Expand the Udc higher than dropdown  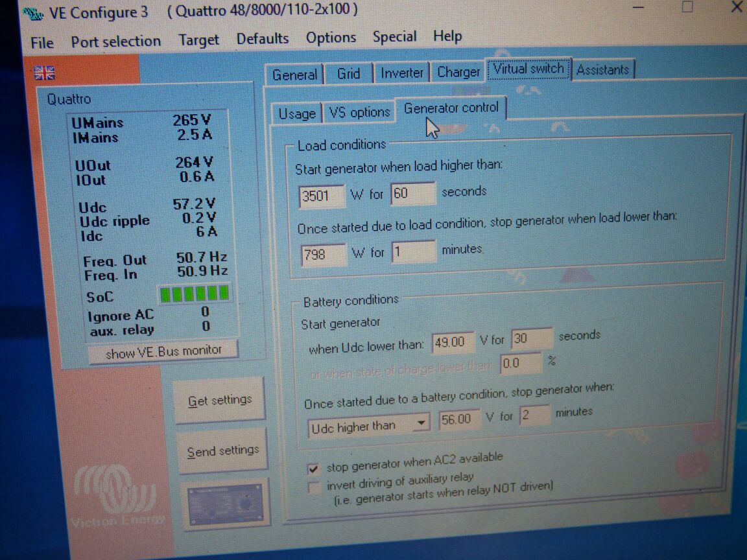[421, 423]
